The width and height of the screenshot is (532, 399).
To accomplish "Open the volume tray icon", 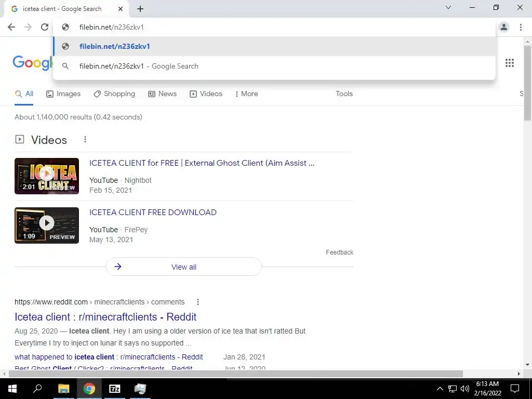I will [465, 389].
